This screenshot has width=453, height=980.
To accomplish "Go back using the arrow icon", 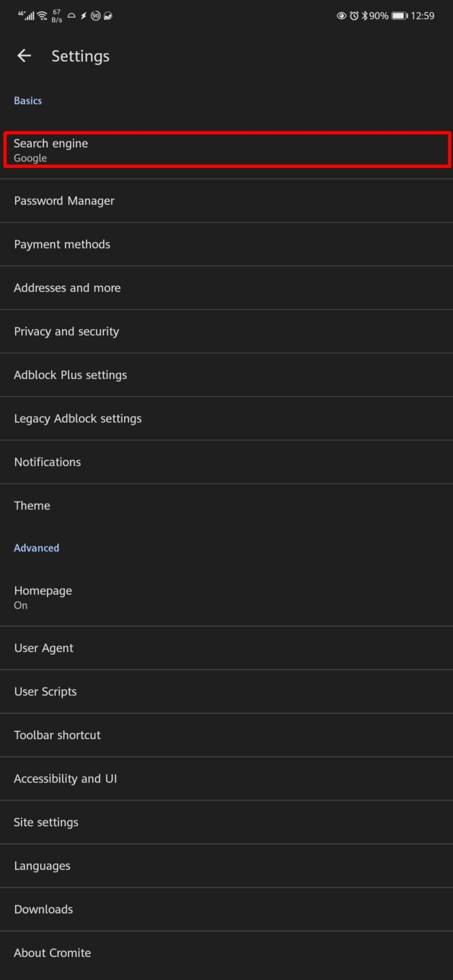I will [x=24, y=56].
